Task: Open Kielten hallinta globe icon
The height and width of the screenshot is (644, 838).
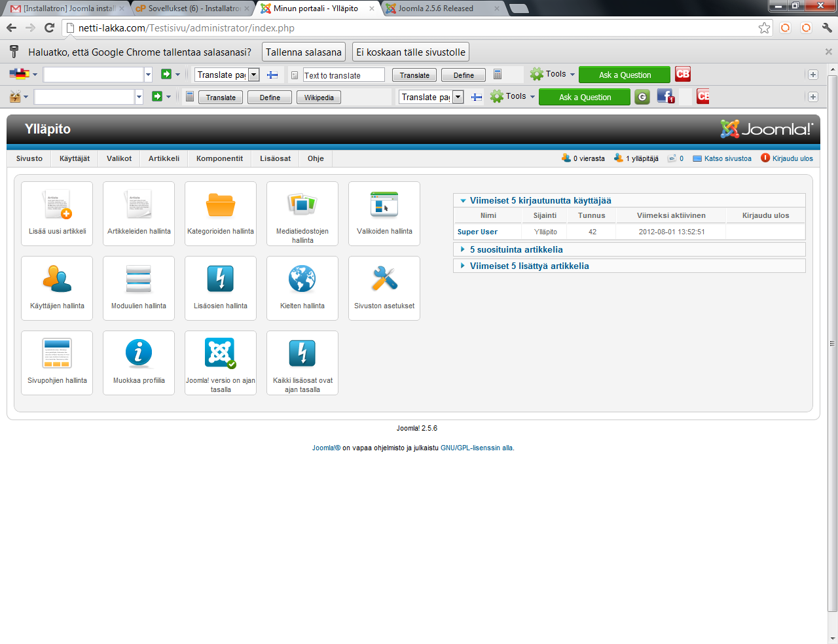Action: pos(302,288)
